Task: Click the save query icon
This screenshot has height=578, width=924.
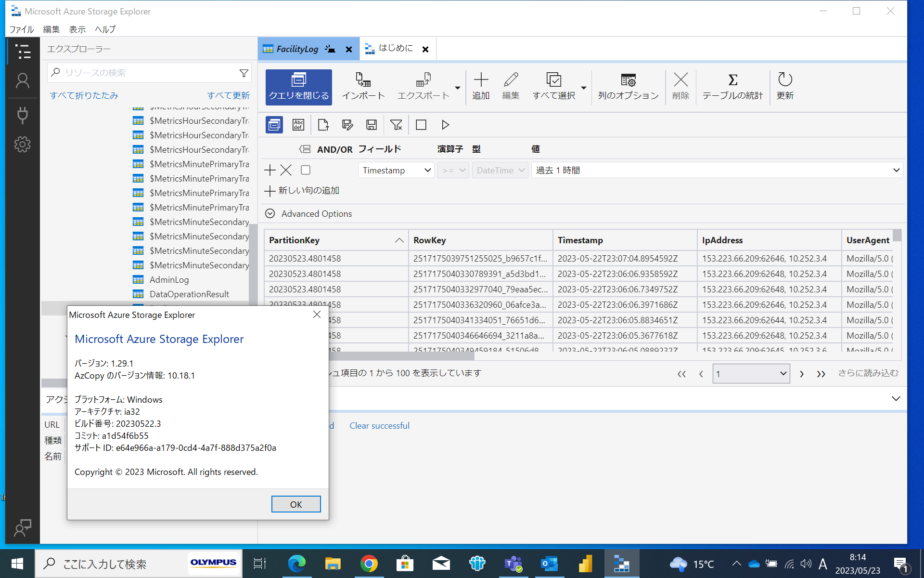Action: (x=371, y=125)
